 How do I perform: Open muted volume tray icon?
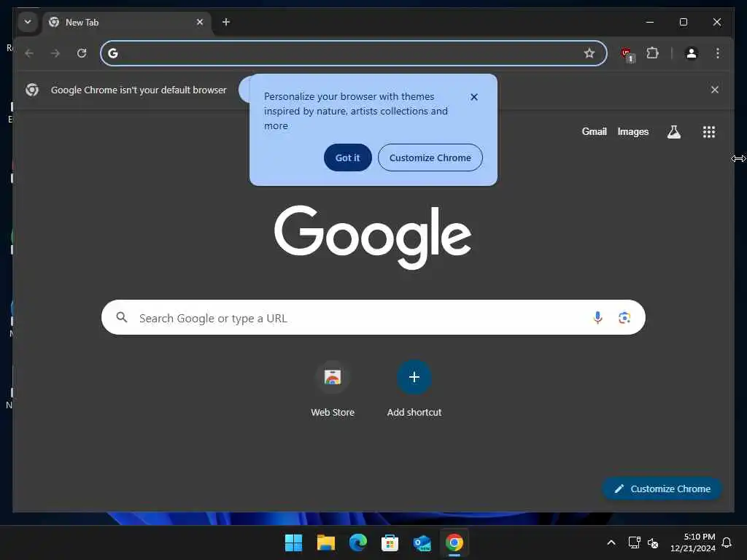(x=653, y=542)
